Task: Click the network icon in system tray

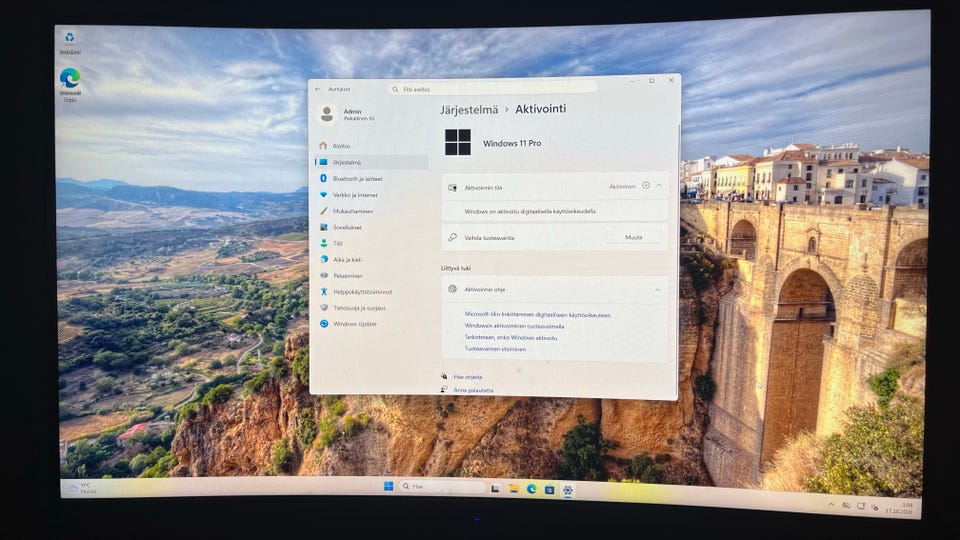Action: 861,506
